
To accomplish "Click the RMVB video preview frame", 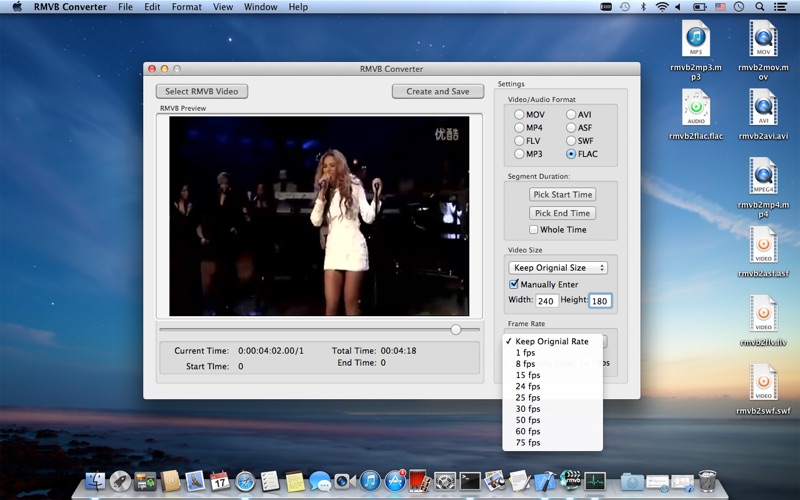I will (x=319, y=216).
